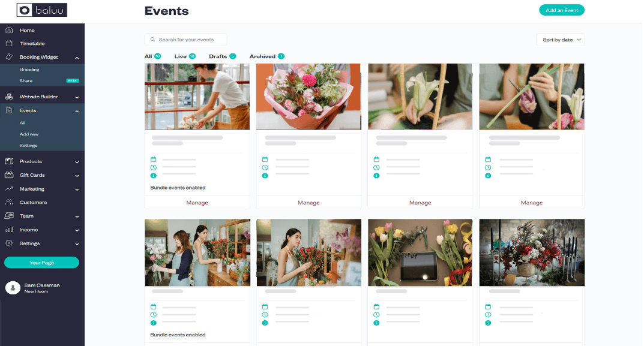Click the Your Page button
Viewport: 644px width, 346px height.
(x=41, y=263)
